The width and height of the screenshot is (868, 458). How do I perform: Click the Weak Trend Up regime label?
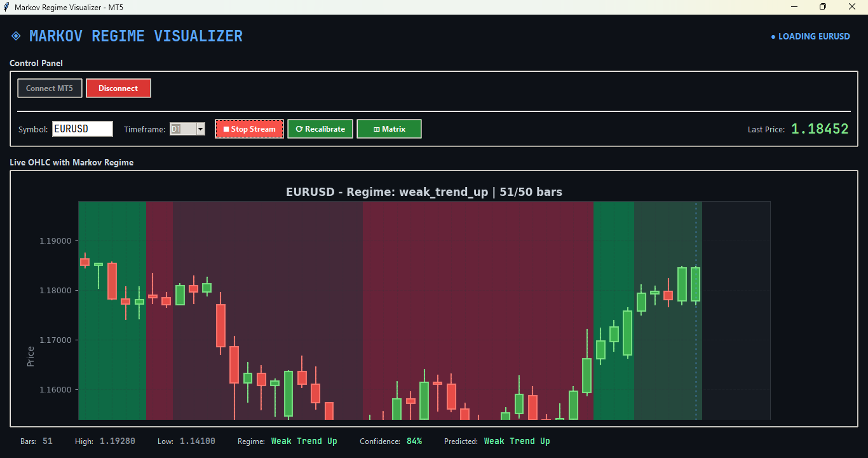304,441
